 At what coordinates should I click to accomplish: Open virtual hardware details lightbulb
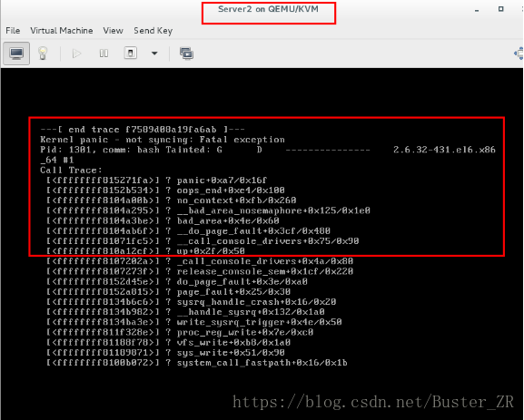43,54
